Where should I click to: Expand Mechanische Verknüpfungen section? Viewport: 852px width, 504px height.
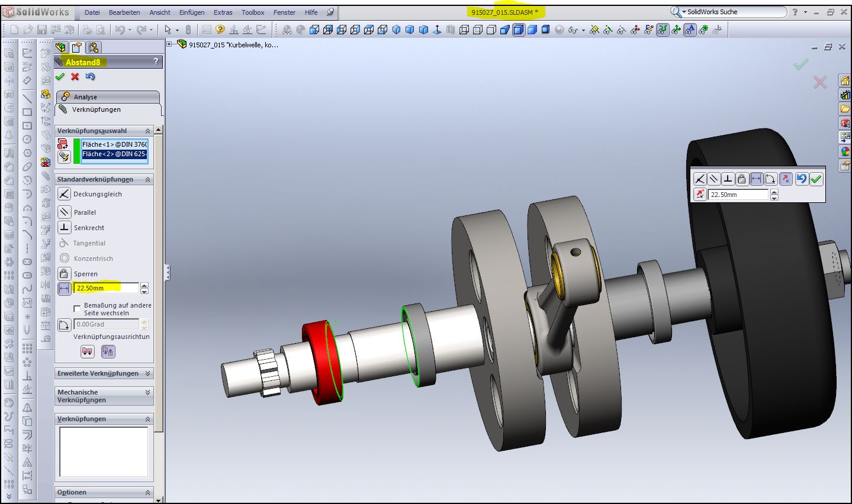(x=147, y=392)
